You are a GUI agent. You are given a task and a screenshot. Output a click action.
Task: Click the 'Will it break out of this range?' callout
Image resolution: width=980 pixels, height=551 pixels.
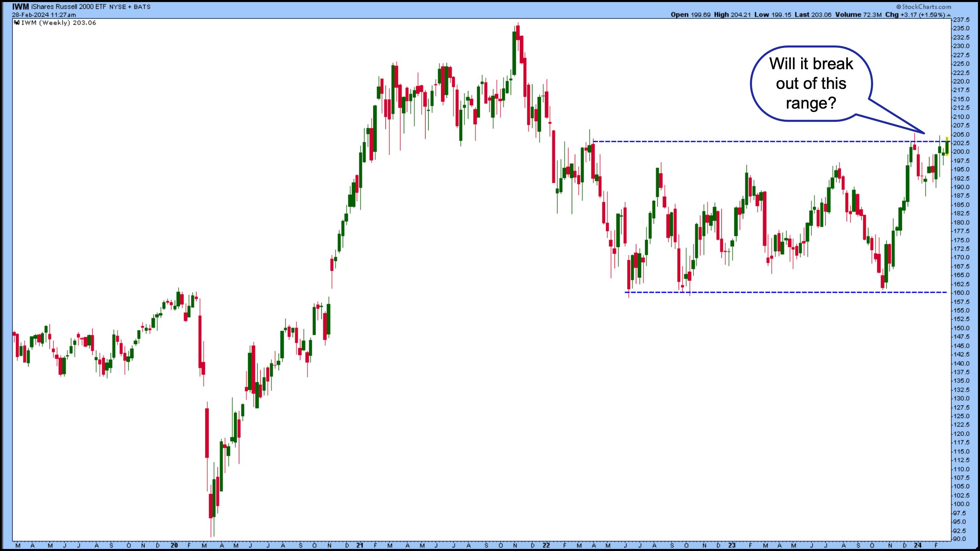coord(811,84)
